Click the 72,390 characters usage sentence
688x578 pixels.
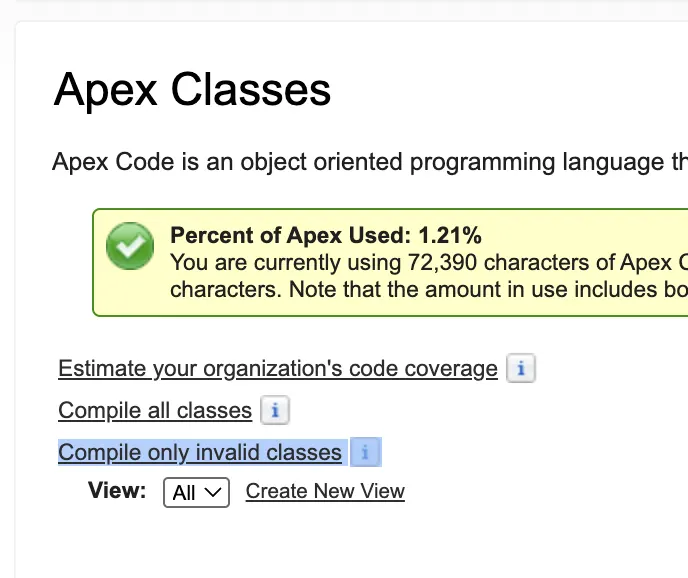coord(429,262)
